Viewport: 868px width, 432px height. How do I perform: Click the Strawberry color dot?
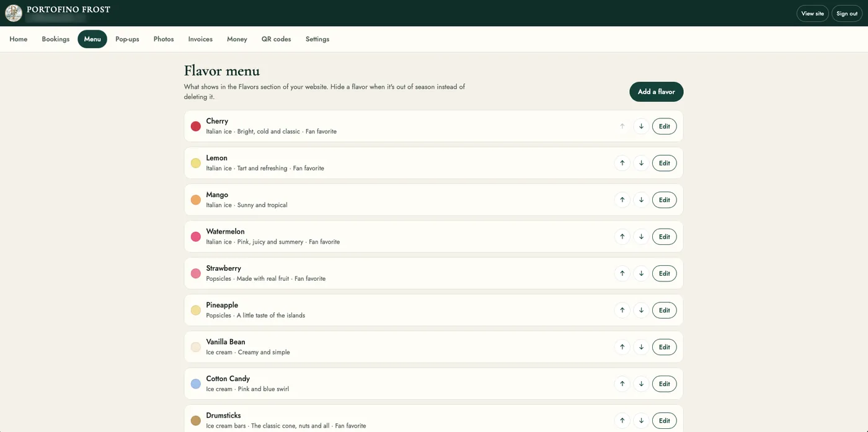pyautogui.click(x=196, y=273)
